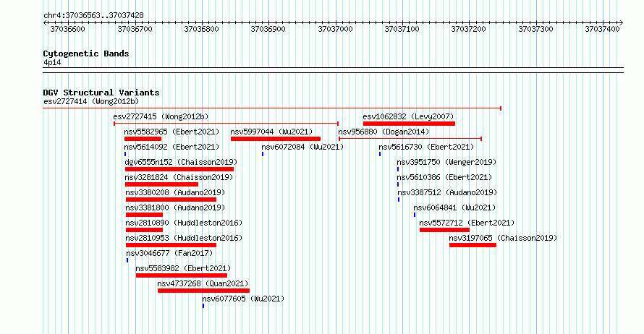Image resolution: width=644 pixels, height=334 pixels.
Task: Click ruler position 37036800
Action: point(202,29)
